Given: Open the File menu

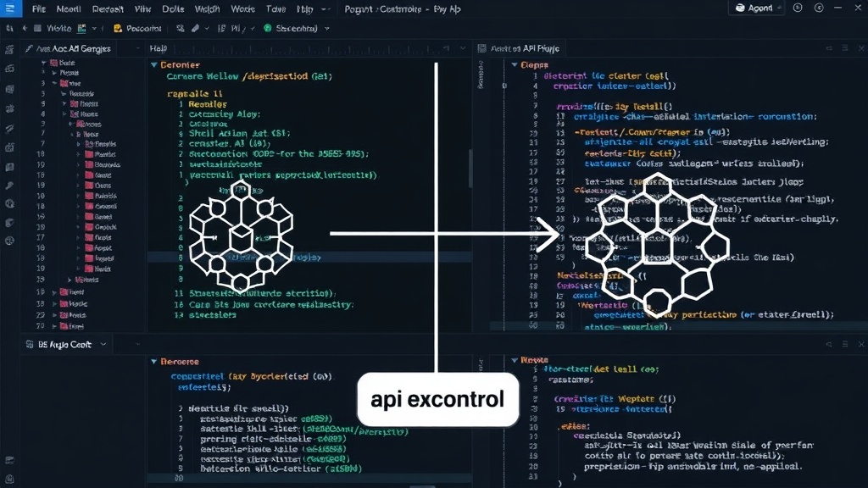Looking at the screenshot, I should click(x=39, y=8).
